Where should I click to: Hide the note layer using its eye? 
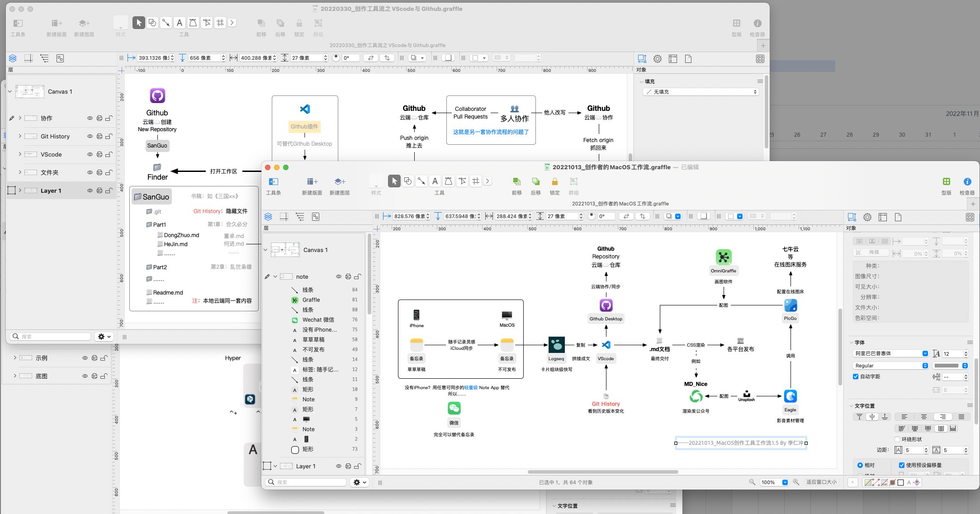click(338, 276)
